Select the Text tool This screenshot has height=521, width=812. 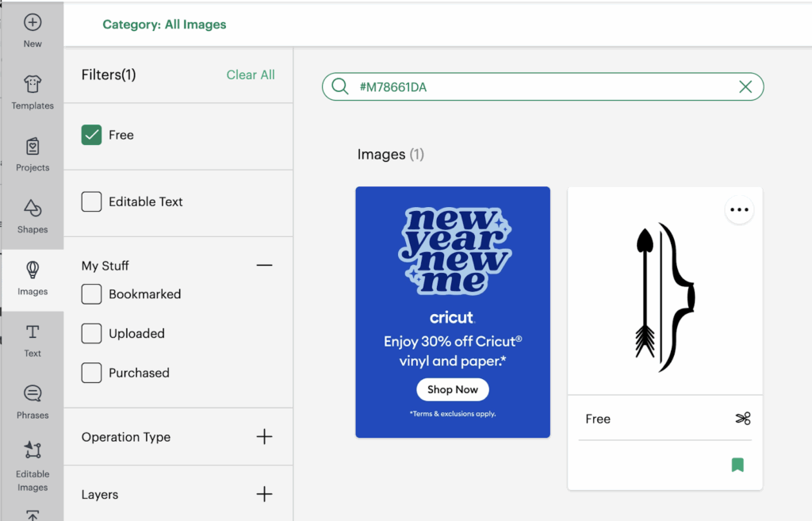[x=33, y=341]
